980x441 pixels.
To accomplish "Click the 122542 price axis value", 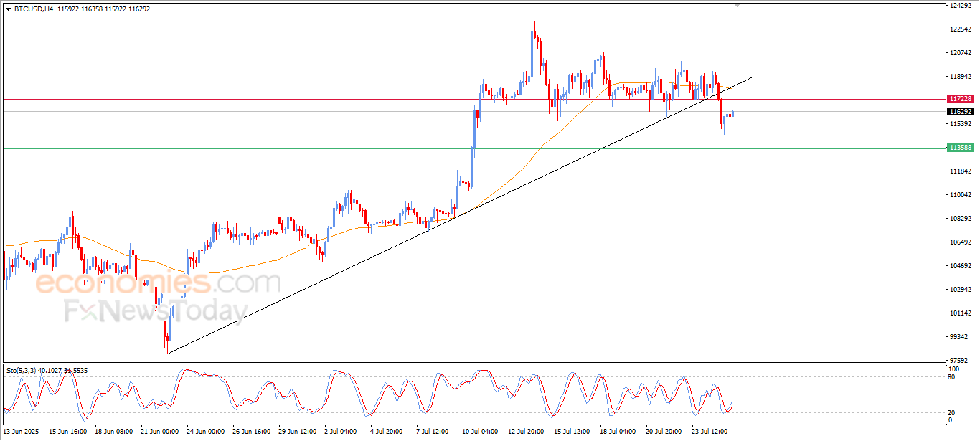I will tap(960, 29).
